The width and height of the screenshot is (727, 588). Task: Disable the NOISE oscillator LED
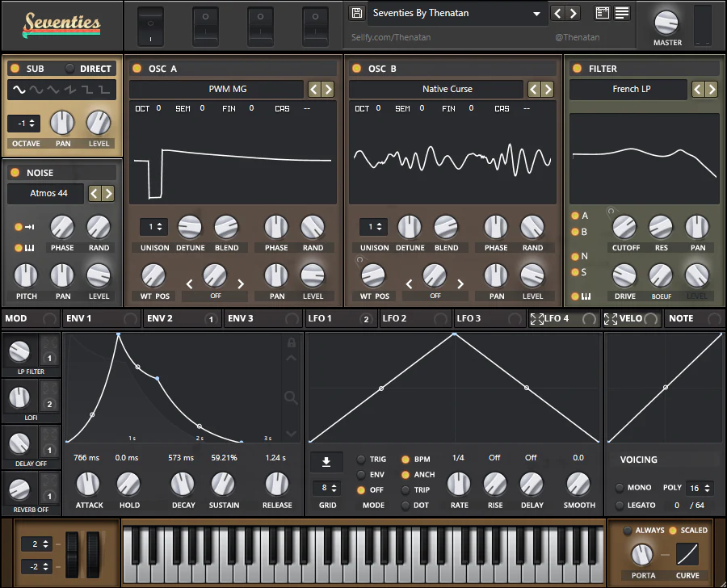(15, 172)
